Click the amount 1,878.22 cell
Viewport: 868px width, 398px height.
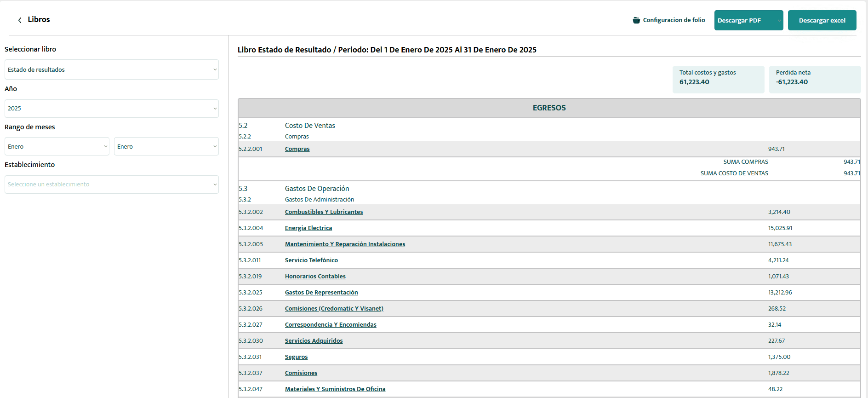(778, 373)
